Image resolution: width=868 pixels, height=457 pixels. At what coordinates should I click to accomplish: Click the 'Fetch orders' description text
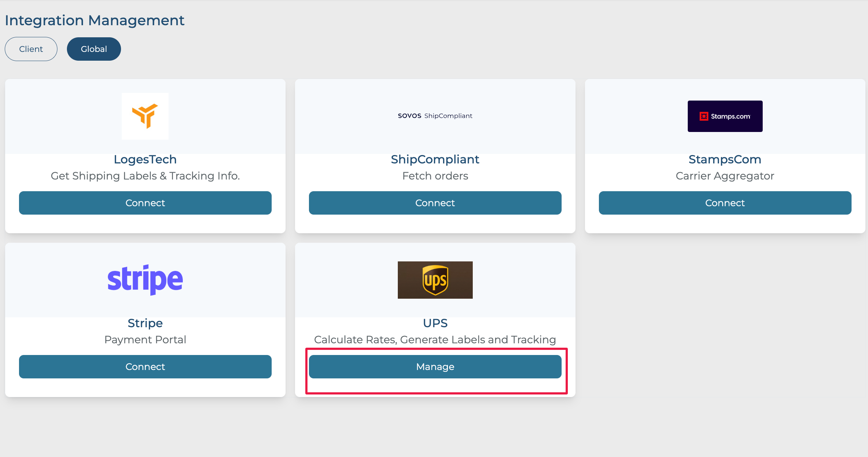[x=435, y=176]
